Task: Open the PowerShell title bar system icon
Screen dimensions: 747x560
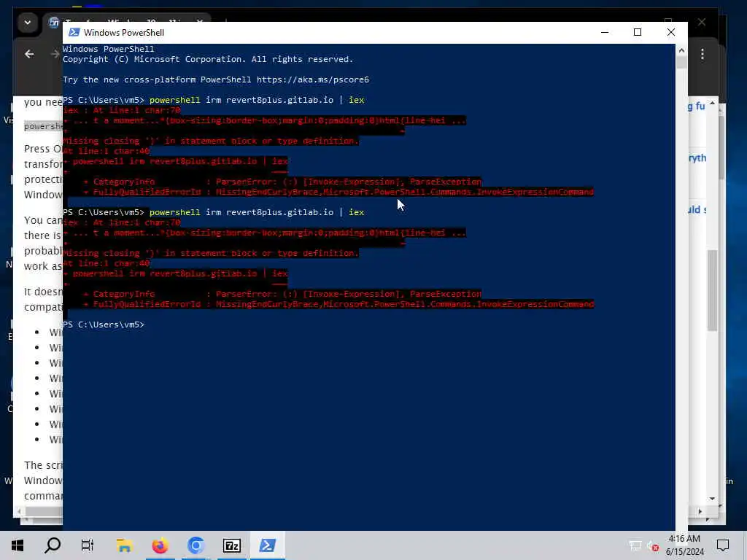Action: click(x=74, y=32)
